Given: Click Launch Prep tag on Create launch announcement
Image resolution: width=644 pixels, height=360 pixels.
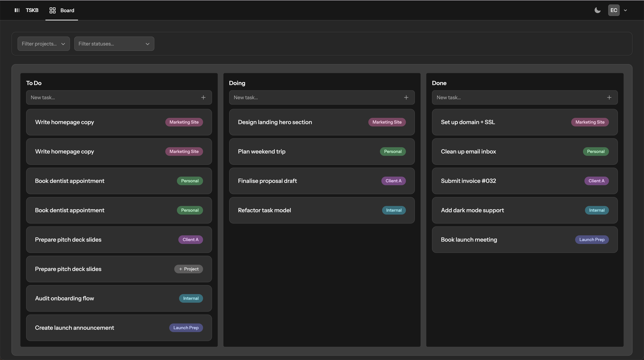Looking at the screenshot, I should tap(186, 328).
